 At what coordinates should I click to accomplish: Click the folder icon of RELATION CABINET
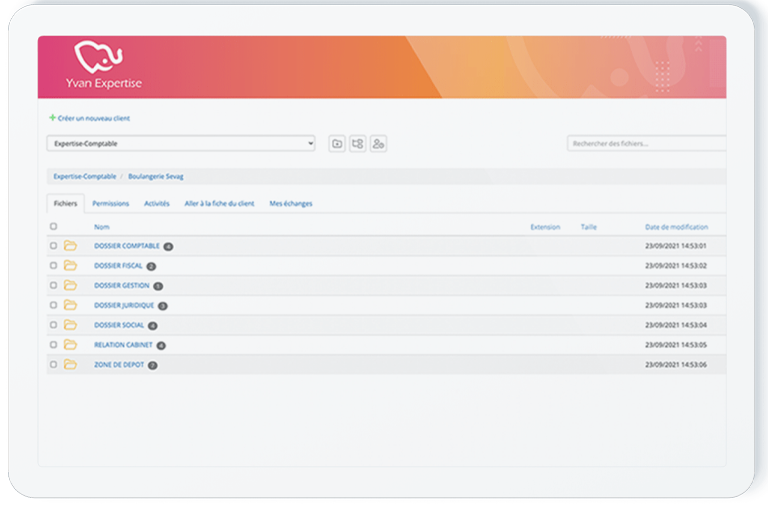click(x=71, y=344)
